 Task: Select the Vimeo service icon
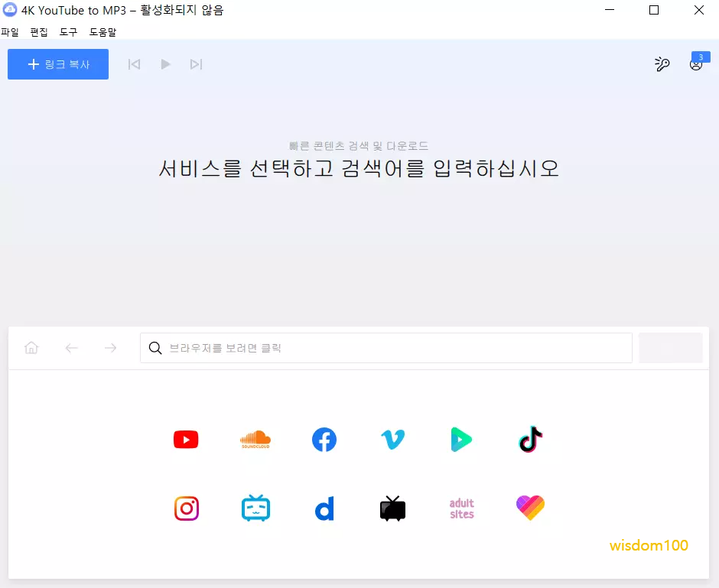[393, 440]
